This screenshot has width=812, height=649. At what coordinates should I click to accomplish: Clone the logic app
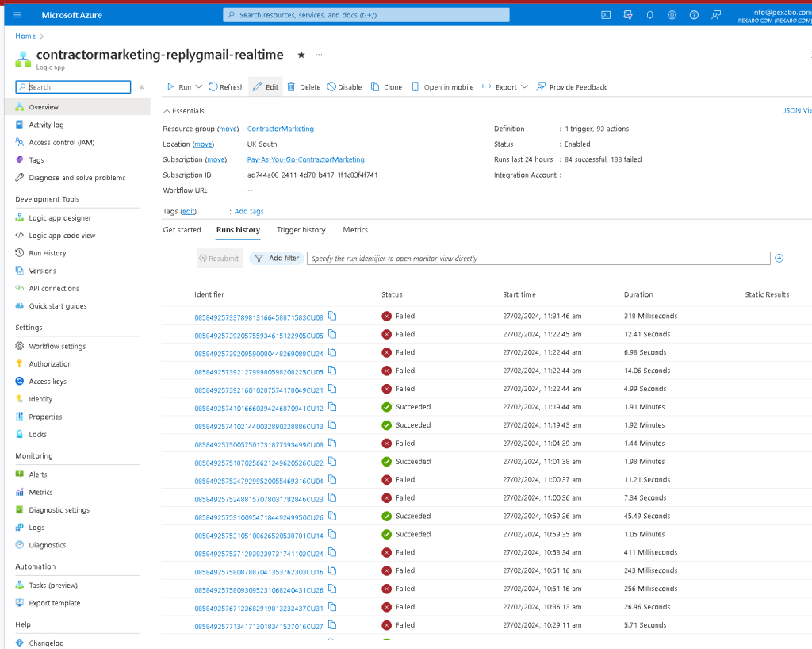tap(387, 87)
